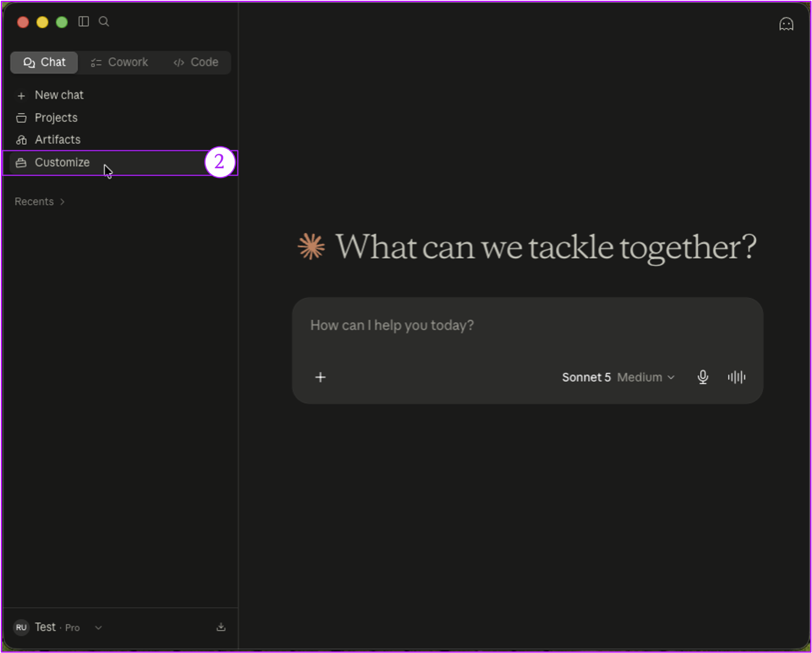Open voice mode waveform icon
The height and width of the screenshot is (653, 812).
[736, 377]
